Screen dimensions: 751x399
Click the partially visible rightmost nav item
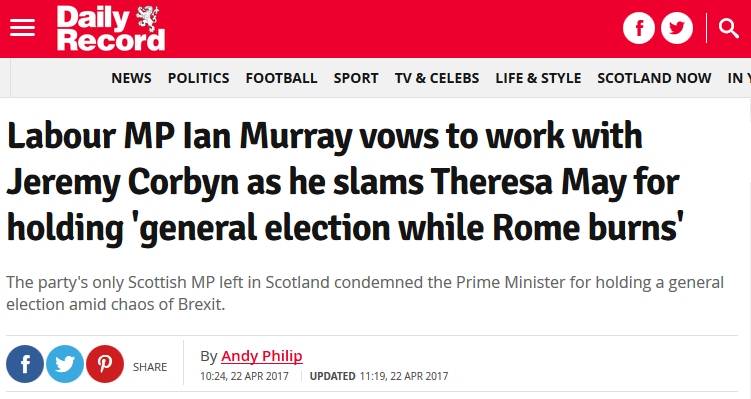click(x=739, y=78)
